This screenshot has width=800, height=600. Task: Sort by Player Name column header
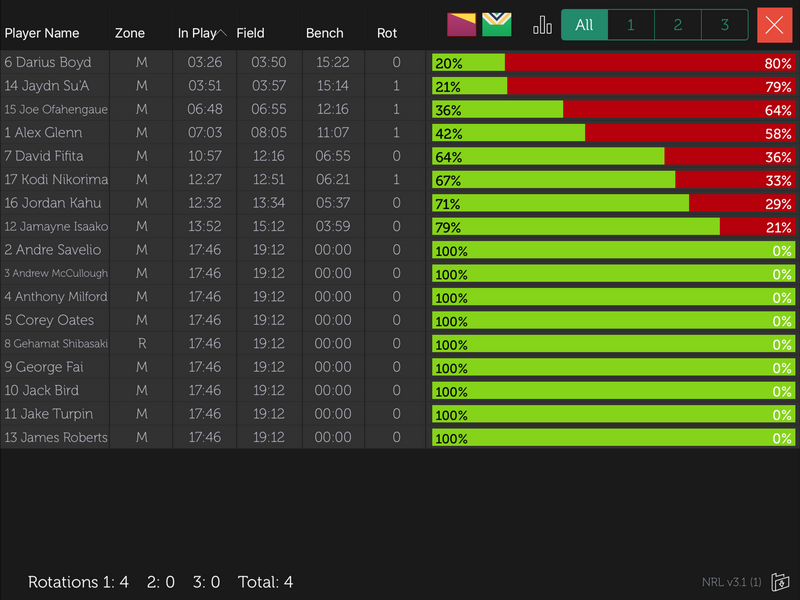(x=42, y=33)
